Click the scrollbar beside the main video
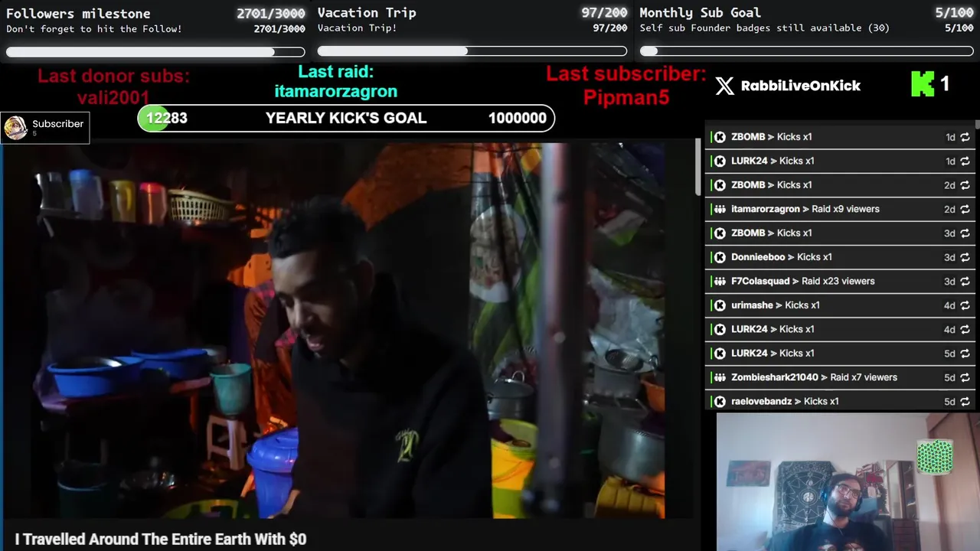The width and height of the screenshot is (980, 551). [x=697, y=166]
